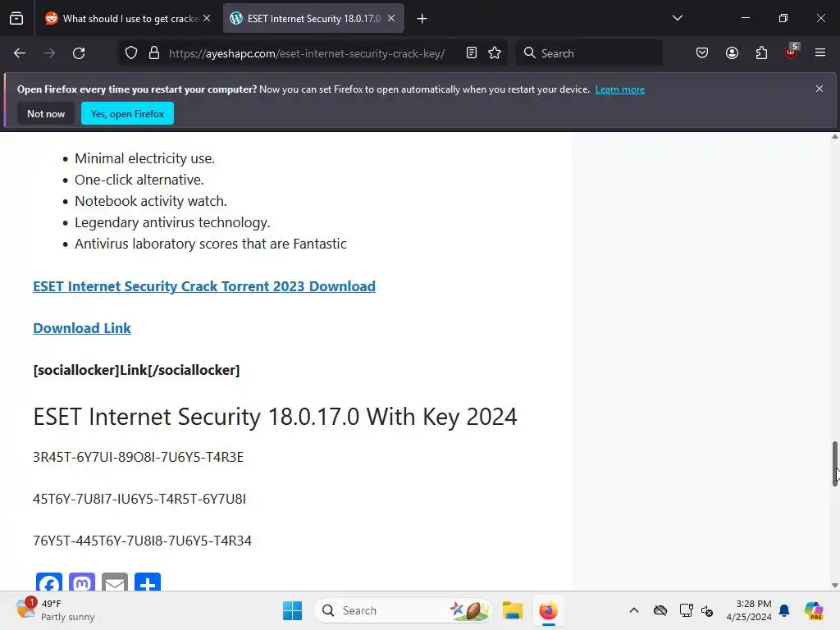Close the ESET Internet Security tab
The width and height of the screenshot is (840, 630).
391,19
